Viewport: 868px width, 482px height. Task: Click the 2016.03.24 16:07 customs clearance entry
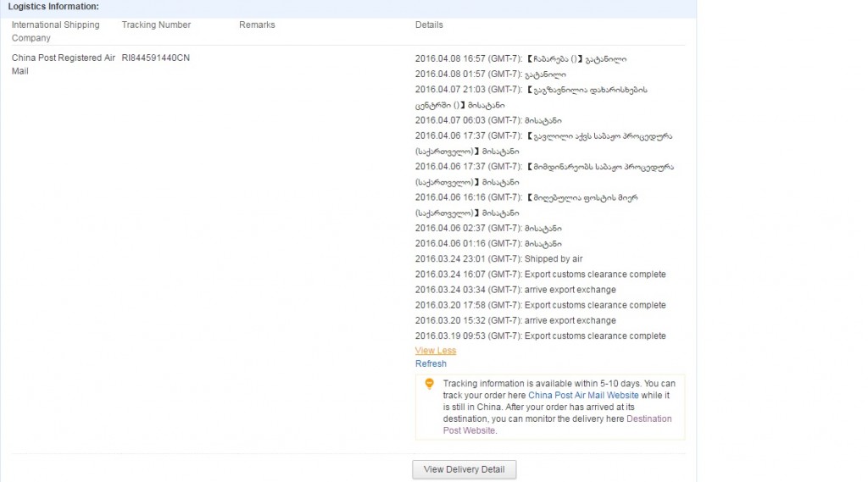(x=540, y=274)
